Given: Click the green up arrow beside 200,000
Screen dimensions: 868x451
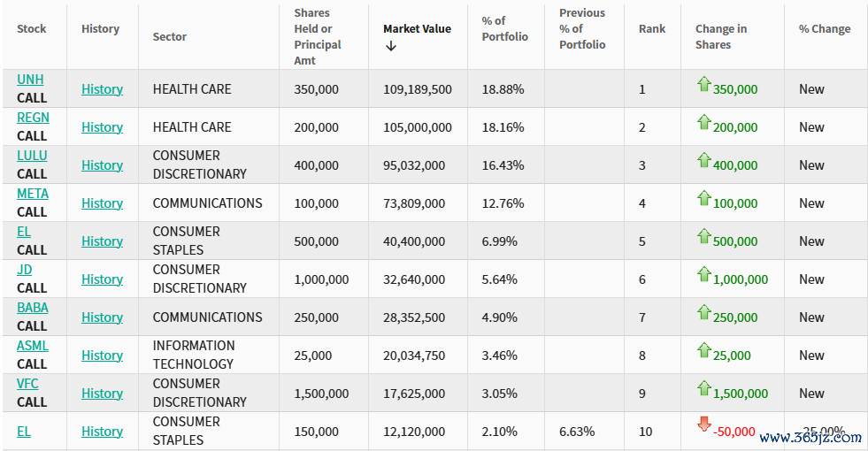Looking at the screenshot, I should coord(703,122).
